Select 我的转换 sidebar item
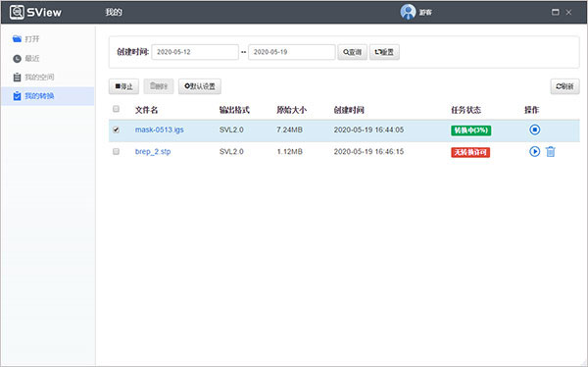 [x=48, y=96]
